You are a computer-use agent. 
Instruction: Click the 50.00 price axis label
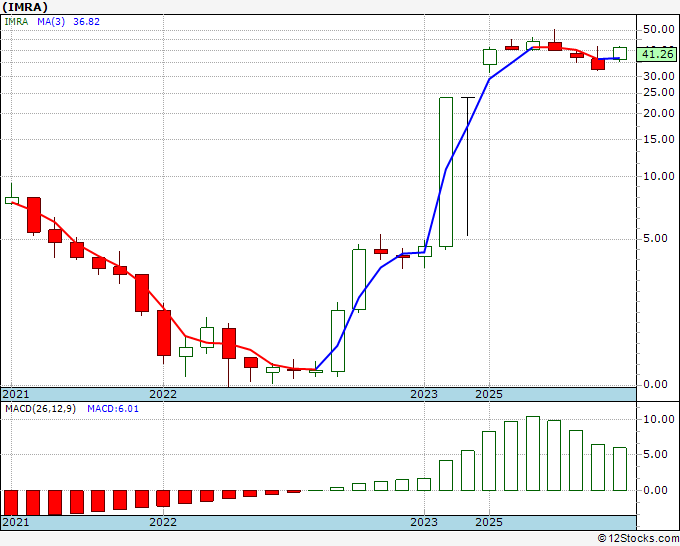tap(659, 29)
